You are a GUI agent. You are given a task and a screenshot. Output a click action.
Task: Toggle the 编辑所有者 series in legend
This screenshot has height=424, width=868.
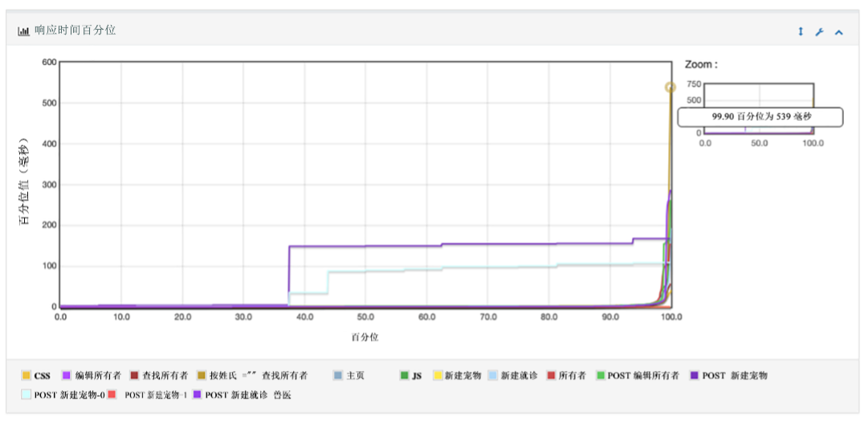[98, 375]
